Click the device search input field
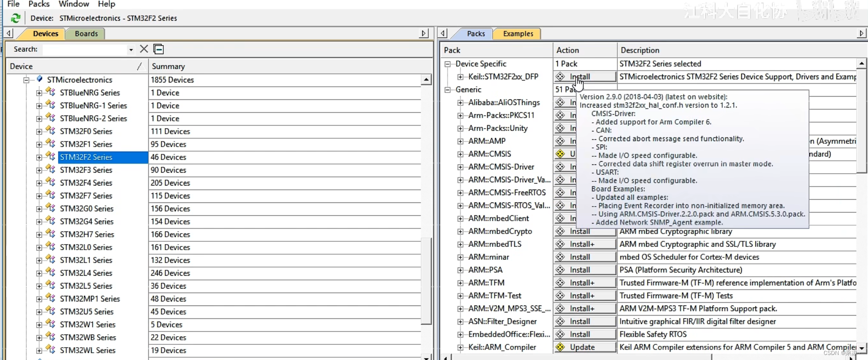 coord(85,49)
